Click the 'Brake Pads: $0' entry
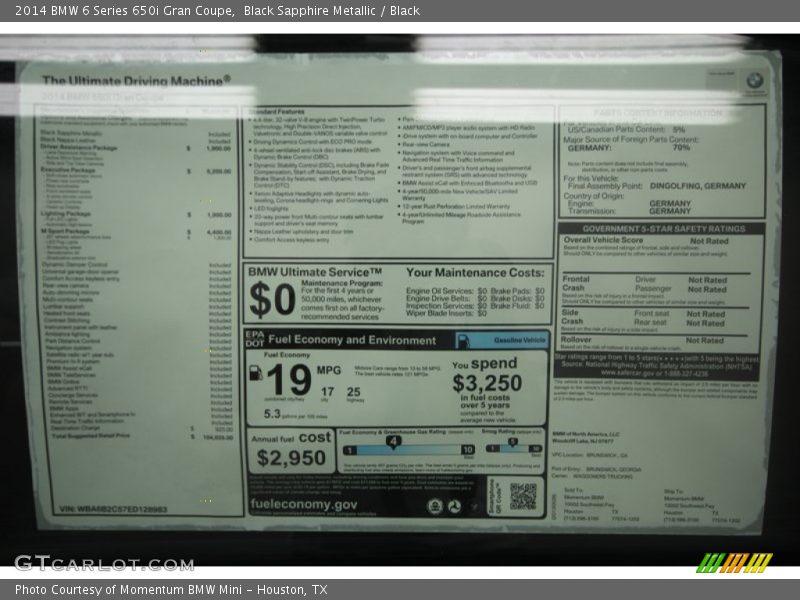Screen dimensions: 800x600 pos(517,291)
